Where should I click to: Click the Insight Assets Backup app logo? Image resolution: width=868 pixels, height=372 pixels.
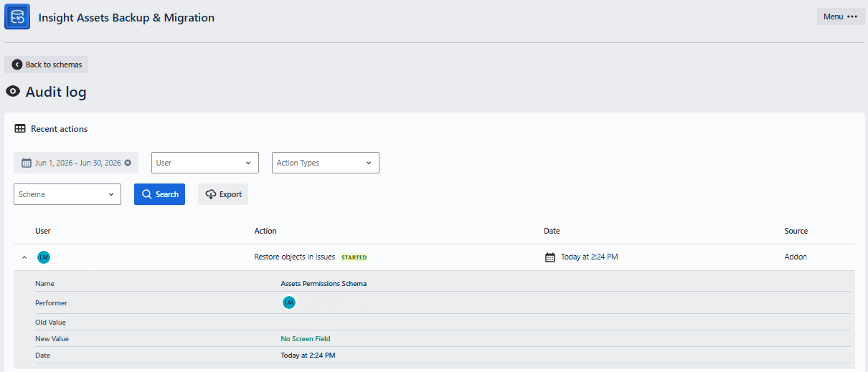[x=17, y=17]
